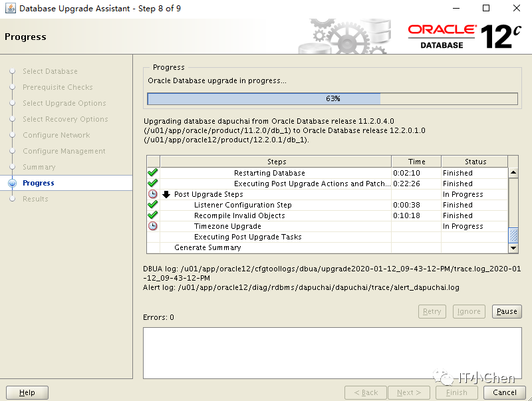The image size is (532, 401).
Task: Click the green check beside Restarting Database
Action: pyautogui.click(x=153, y=173)
